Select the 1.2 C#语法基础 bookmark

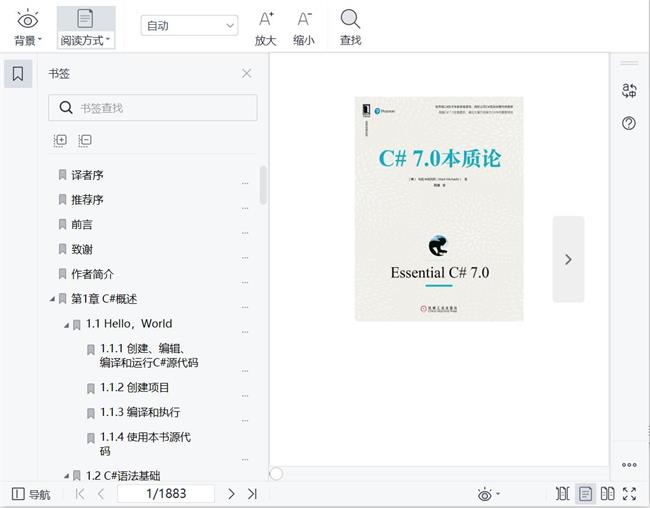pyautogui.click(x=123, y=476)
